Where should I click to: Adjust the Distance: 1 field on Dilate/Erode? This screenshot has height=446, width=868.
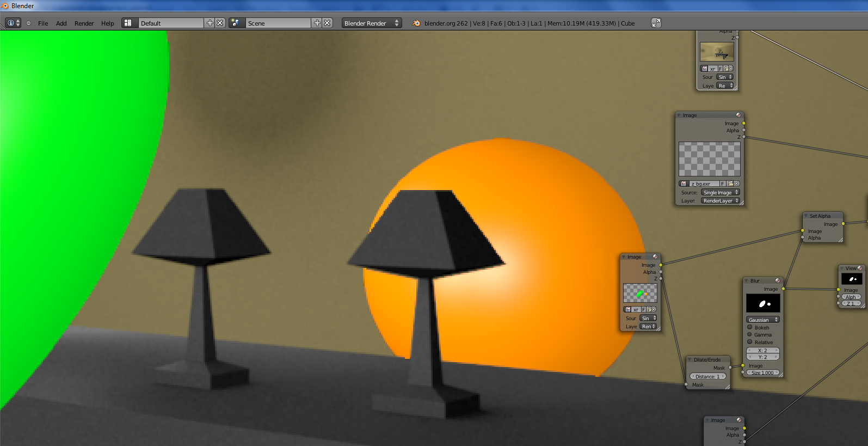tap(708, 377)
